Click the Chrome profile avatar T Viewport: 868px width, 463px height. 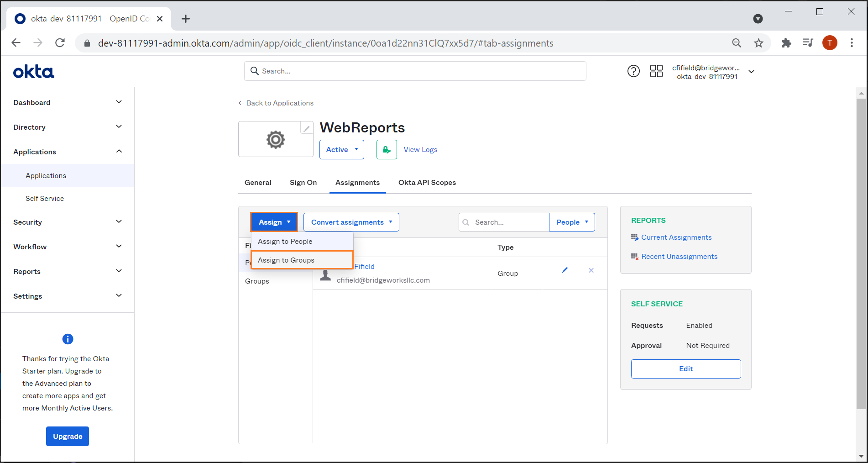pos(830,43)
